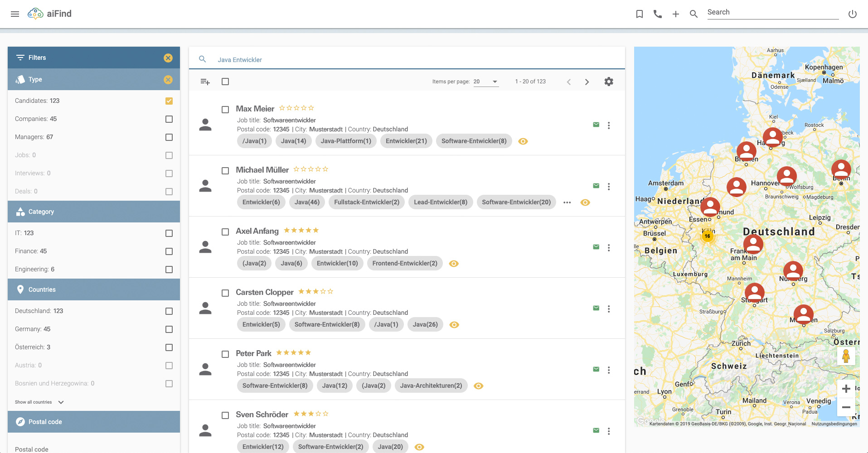The image size is (868, 453).
Task: Uncheck the Candidates filter checkbox
Action: coord(169,101)
